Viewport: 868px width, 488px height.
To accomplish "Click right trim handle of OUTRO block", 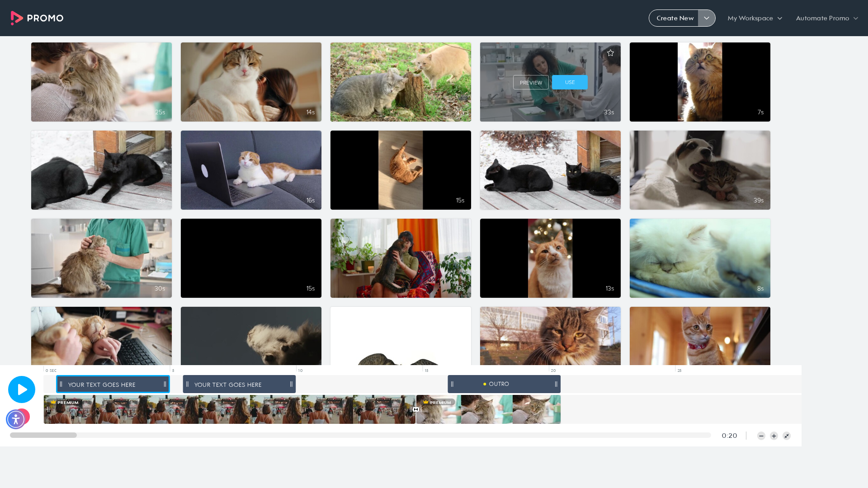I will pyautogui.click(x=556, y=384).
